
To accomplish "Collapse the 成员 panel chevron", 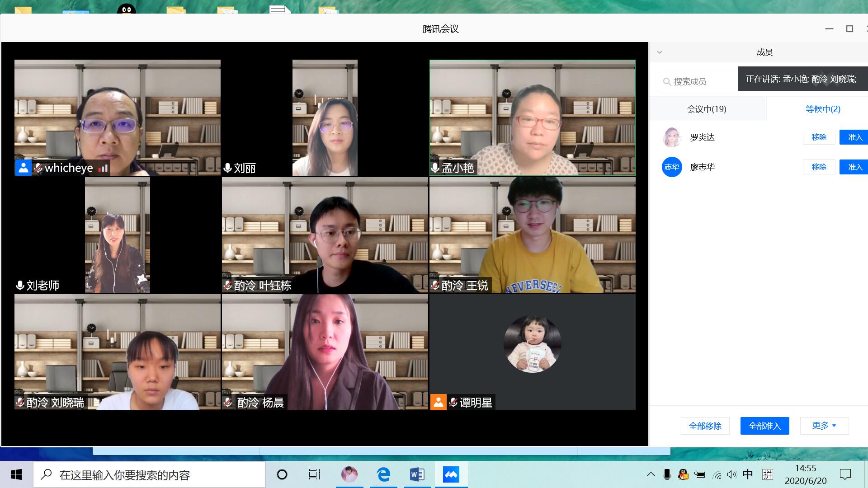I will tap(660, 52).
